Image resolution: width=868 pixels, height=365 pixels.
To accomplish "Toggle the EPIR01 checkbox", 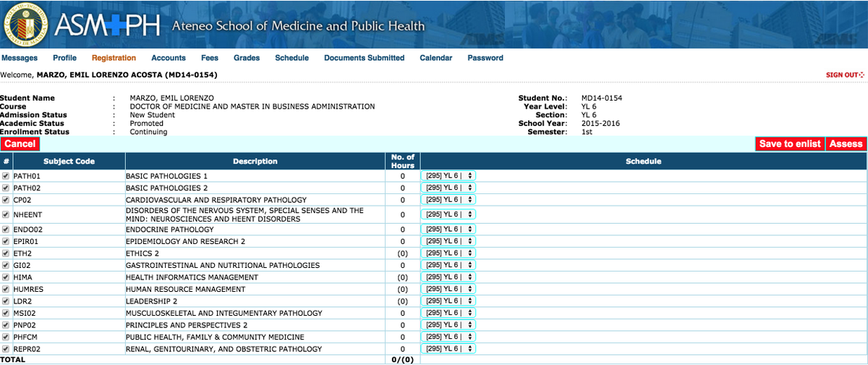I will [x=6, y=241].
